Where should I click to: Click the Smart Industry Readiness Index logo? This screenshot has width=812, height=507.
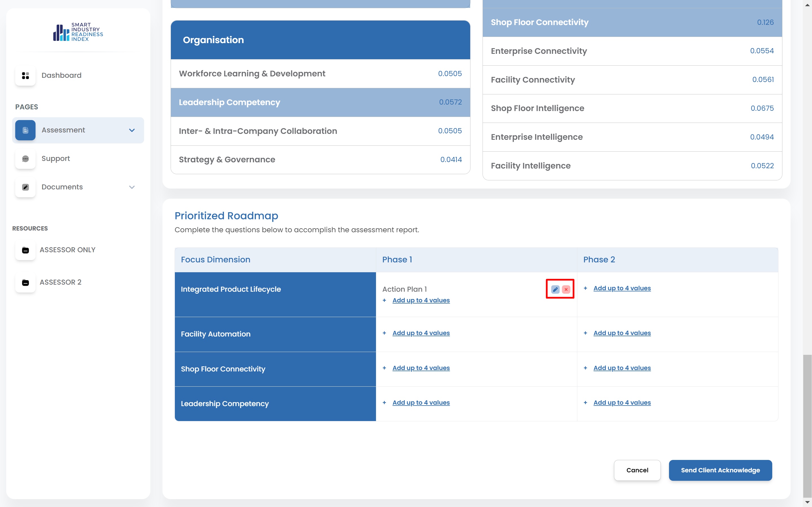[x=78, y=32]
